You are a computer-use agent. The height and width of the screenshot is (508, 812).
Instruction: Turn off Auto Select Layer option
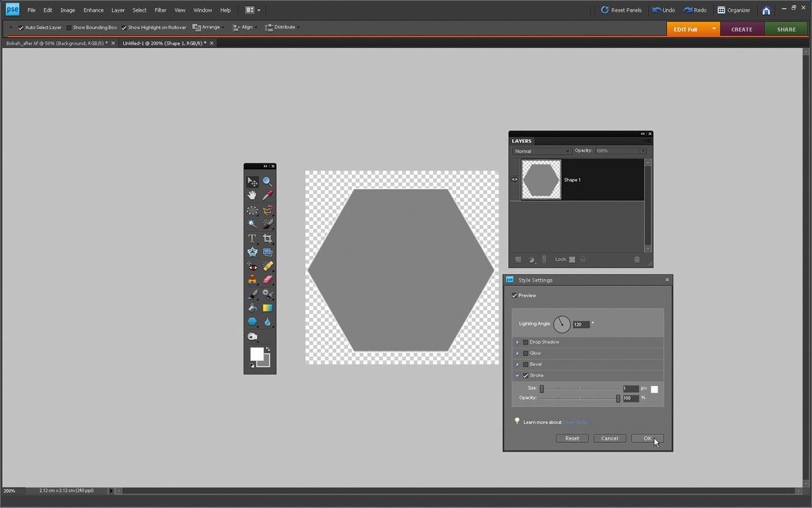pyautogui.click(x=21, y=28)
